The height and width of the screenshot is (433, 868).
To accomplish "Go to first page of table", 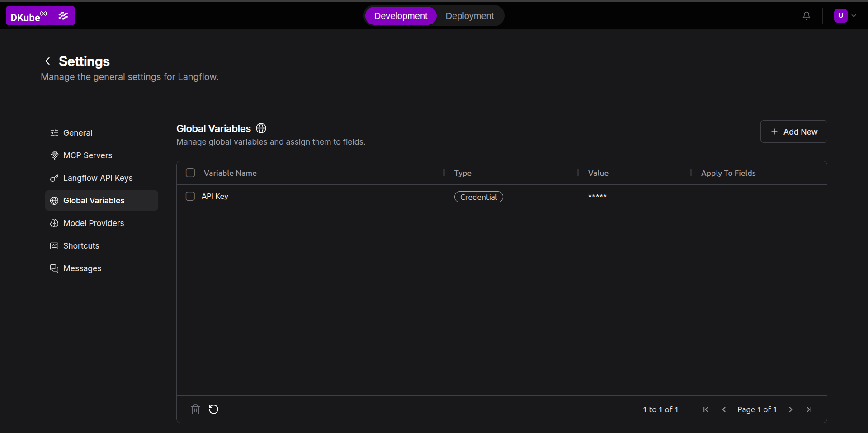I will (706, 409).
